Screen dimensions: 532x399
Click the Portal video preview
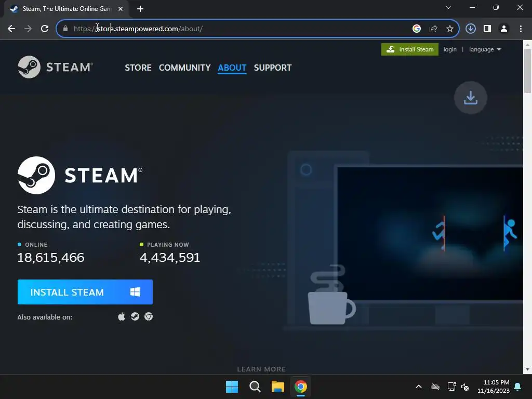(430, 233)
